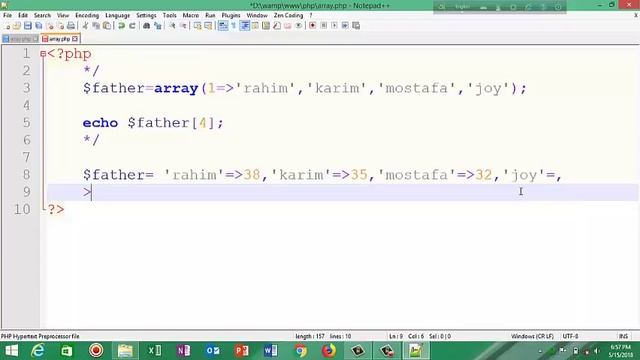Open the Macro menu
This screenshot has height=360, width=640.
point(191,15)
